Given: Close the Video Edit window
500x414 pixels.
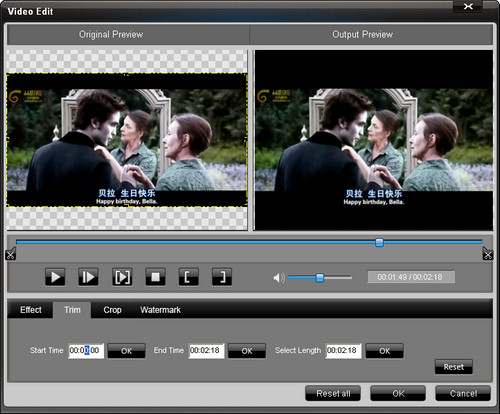Looking at the screenshot, I should pos(468,6).
